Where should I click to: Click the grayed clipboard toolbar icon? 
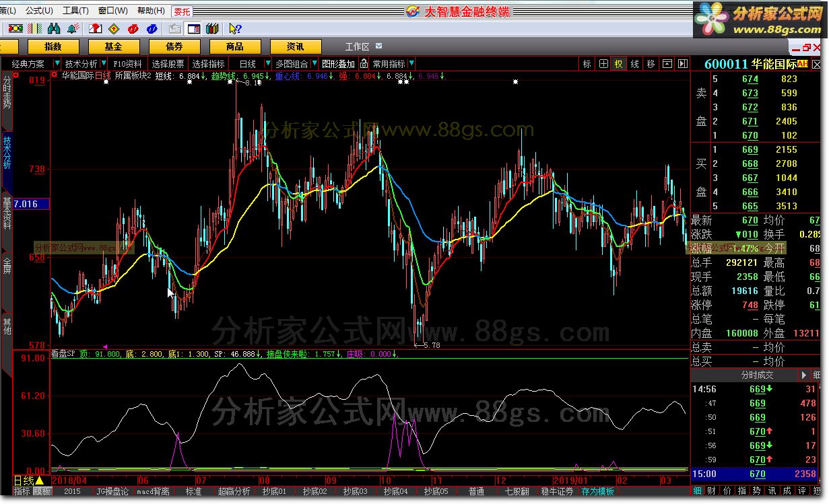pyautogui.click(x=175, y=28)
